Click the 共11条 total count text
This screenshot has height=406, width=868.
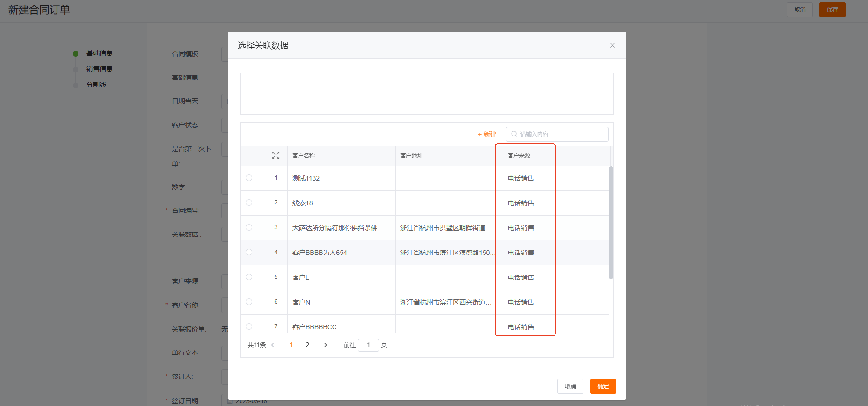click(256, 345)
